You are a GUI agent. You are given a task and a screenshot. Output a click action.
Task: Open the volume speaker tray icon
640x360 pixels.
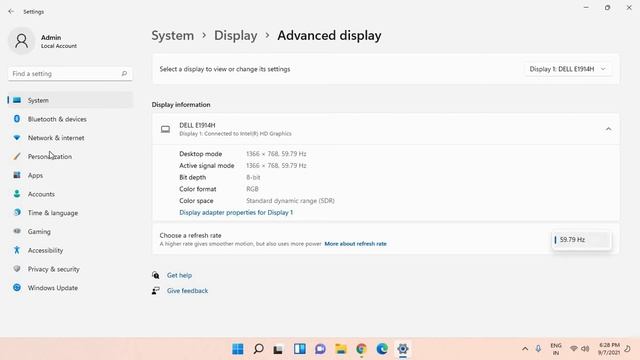[x=585, y=349]
